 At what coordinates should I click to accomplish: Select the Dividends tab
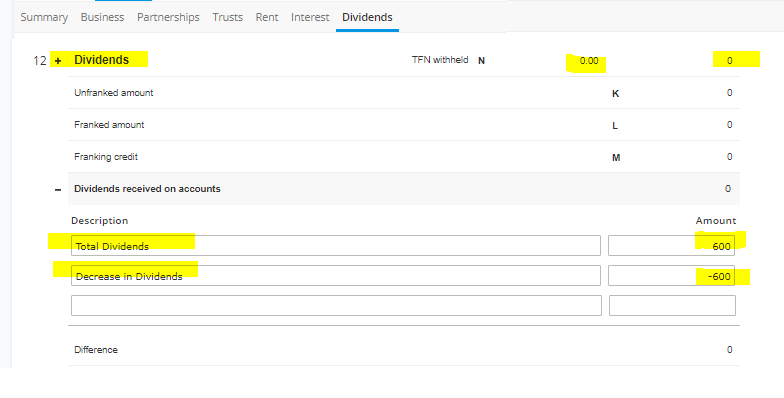pos(367,17)
